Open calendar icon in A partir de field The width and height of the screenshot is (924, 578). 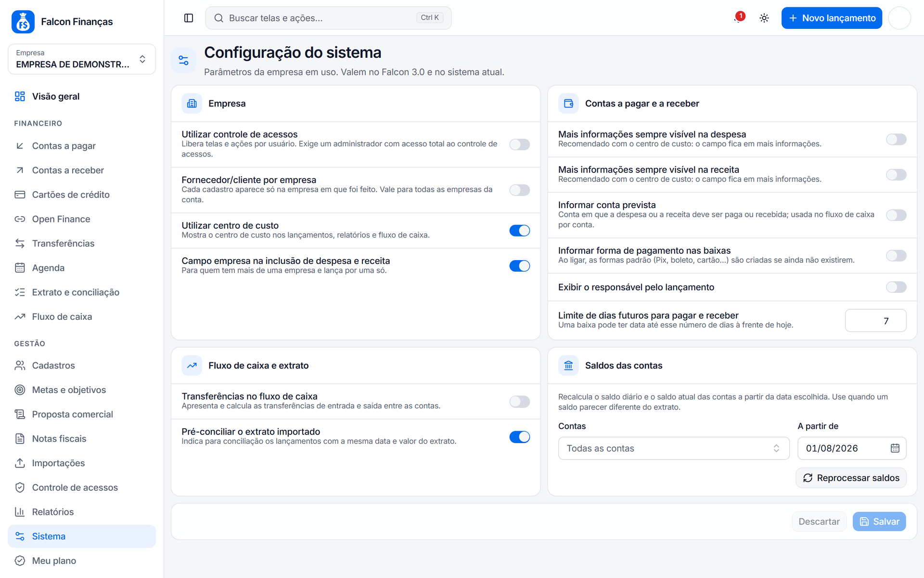tap(895, 448)
